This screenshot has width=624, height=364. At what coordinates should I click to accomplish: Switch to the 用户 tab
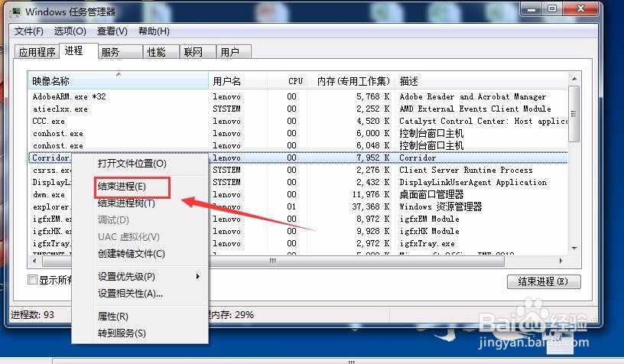click(233, 52)
